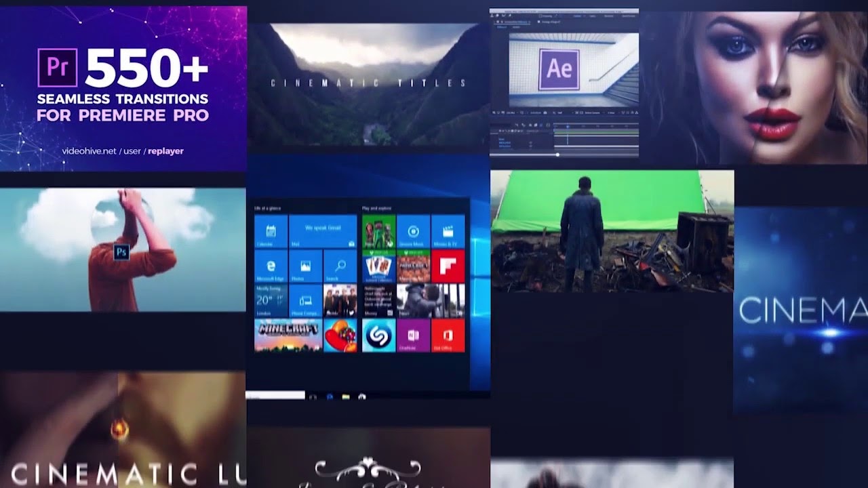Open the Microsoft Edge tile
Image resolution: width=868 pixels, height=488 pixels.
(271, 266)
